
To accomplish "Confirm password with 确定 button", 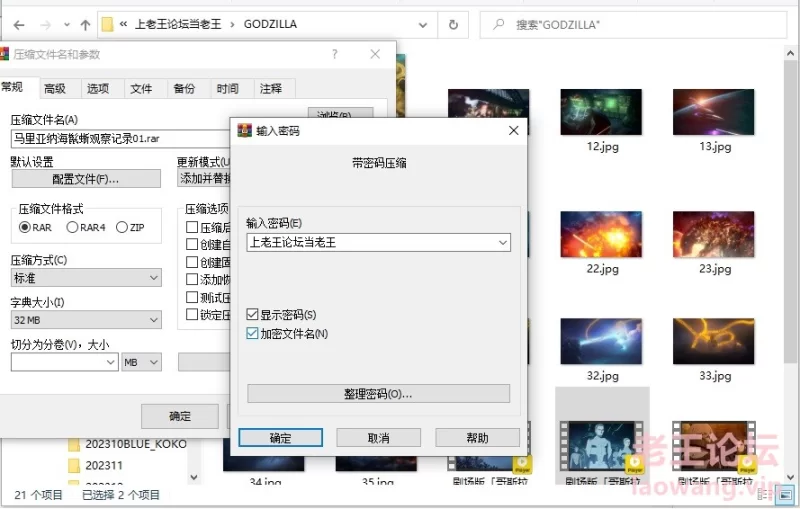I will pyautogui.click(x=280, y=438).
